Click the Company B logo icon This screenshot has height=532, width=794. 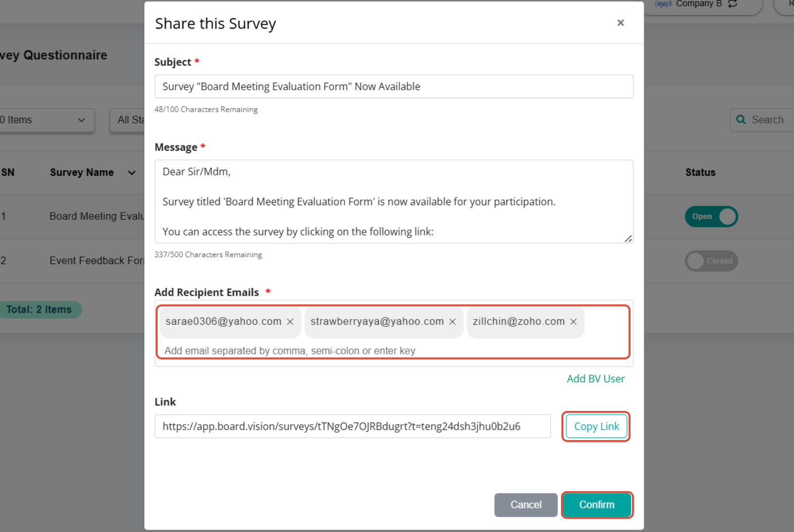coord(663,4)
